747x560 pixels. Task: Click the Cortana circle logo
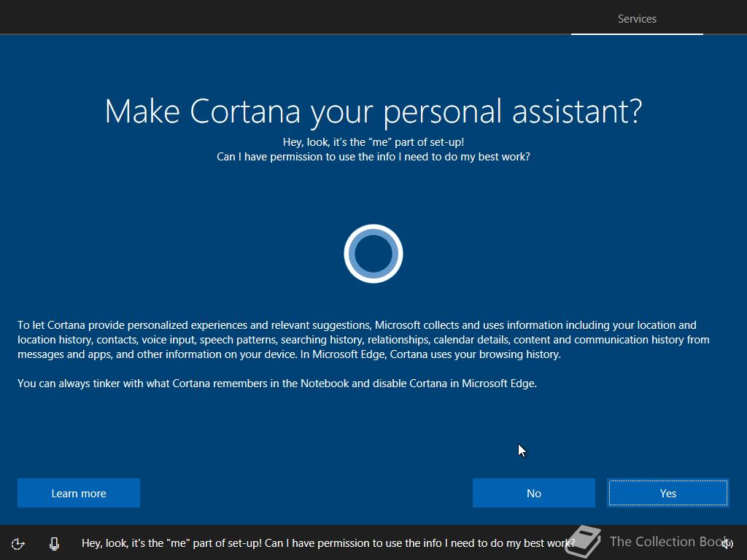coord(373,254)
